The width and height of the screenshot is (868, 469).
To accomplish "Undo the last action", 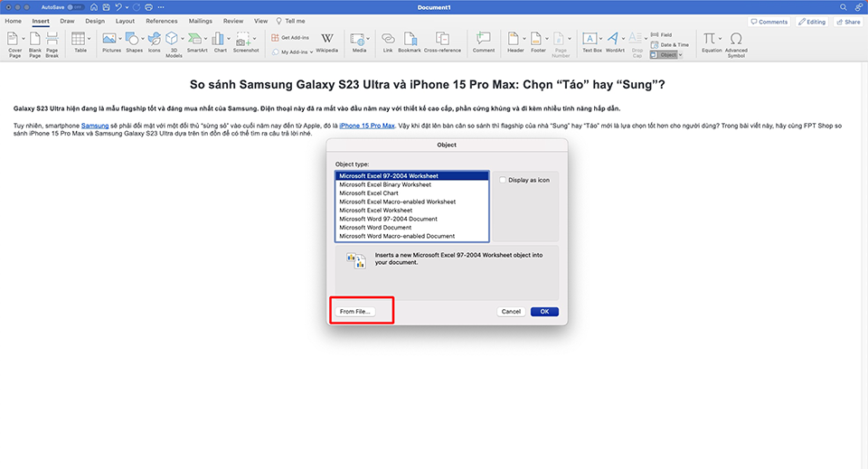I will coord(118,7).
